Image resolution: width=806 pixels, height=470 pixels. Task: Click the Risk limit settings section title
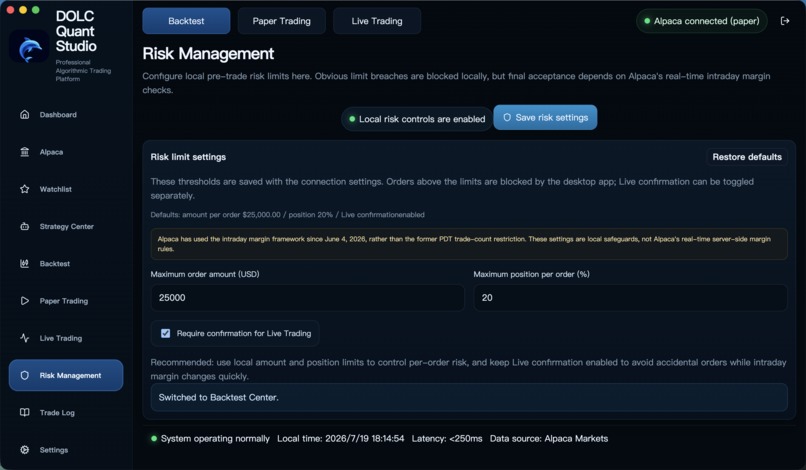tap(188, 157)
